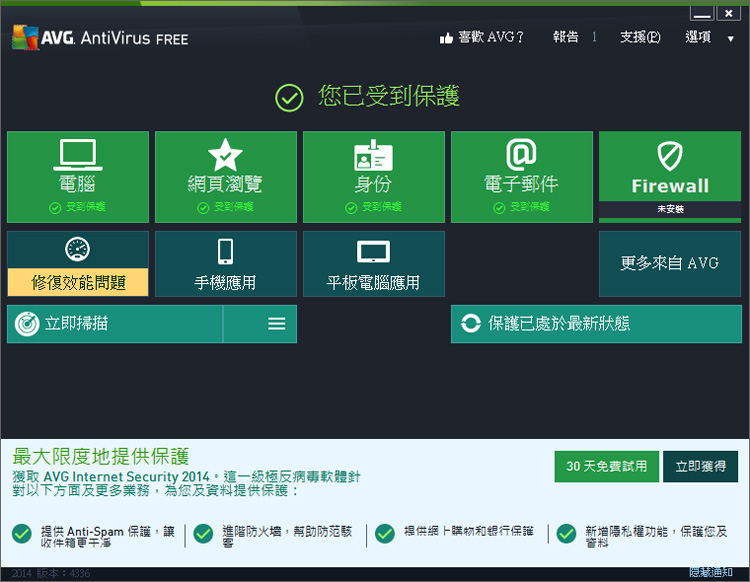This screenshot has height=582, width=750.
Task: Click the radar scan icon
Action: 27,324
